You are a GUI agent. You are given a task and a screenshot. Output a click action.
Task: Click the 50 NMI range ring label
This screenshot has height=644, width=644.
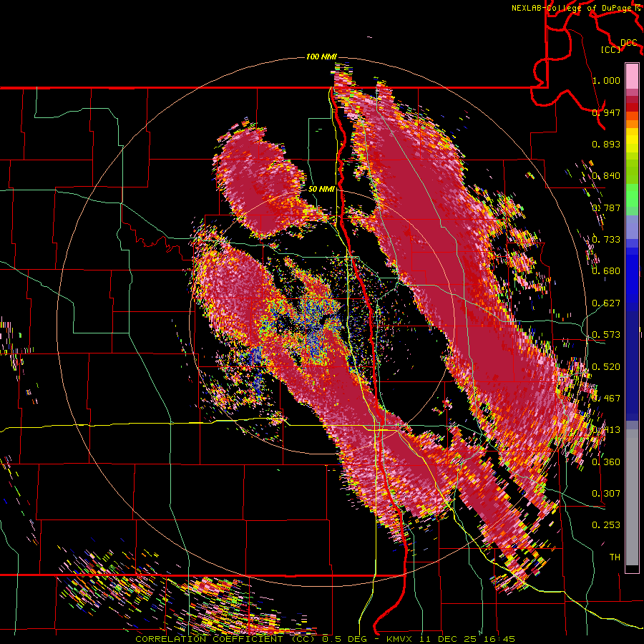(321, 190)
